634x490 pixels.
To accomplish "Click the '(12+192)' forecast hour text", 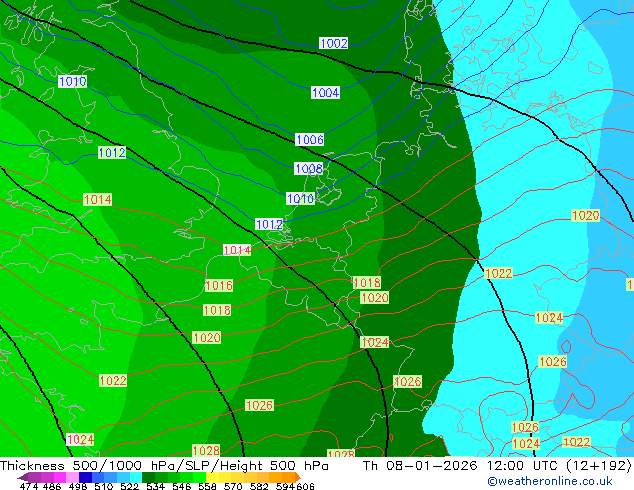I will point(599,466).
